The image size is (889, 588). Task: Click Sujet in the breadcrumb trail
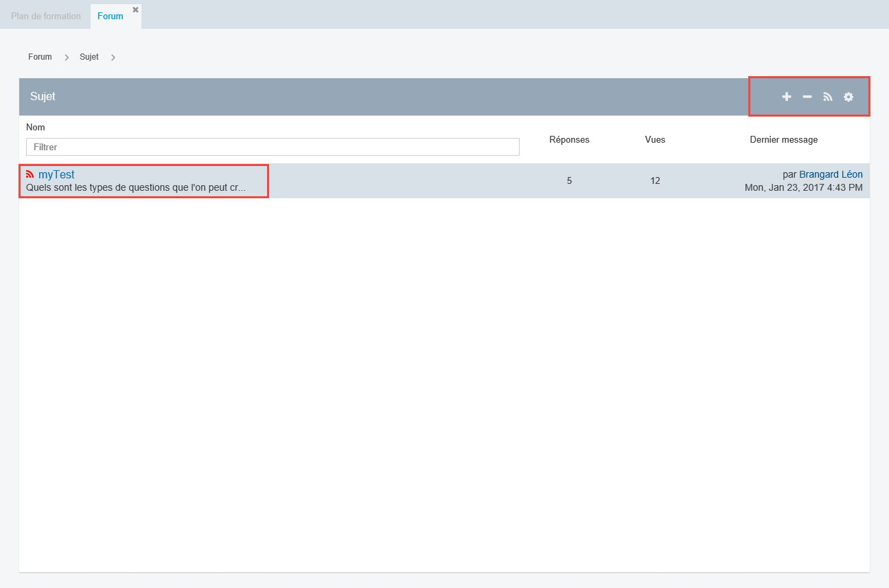89,57
